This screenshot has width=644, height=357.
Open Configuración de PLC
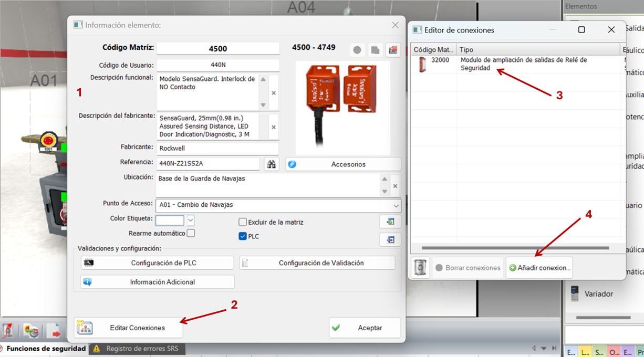[x=157, y=263]
